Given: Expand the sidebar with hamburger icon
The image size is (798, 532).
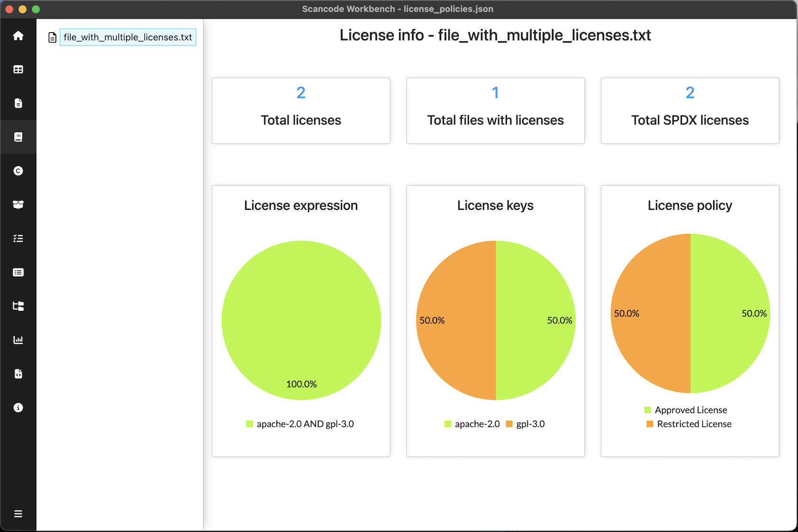Looking at the screenshot, I should 18,514.
